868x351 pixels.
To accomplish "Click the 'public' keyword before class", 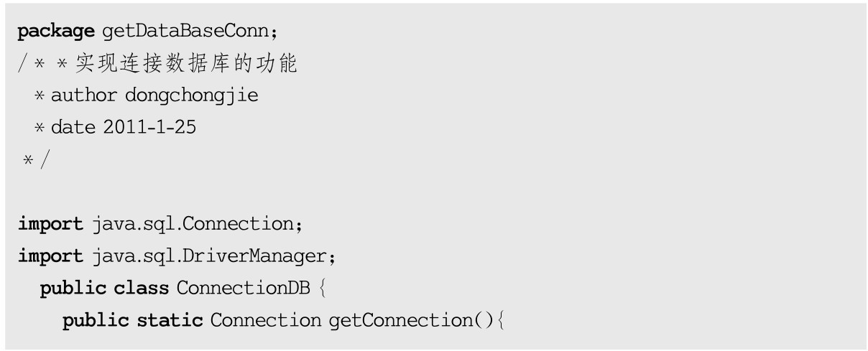I will pos(73,287).
